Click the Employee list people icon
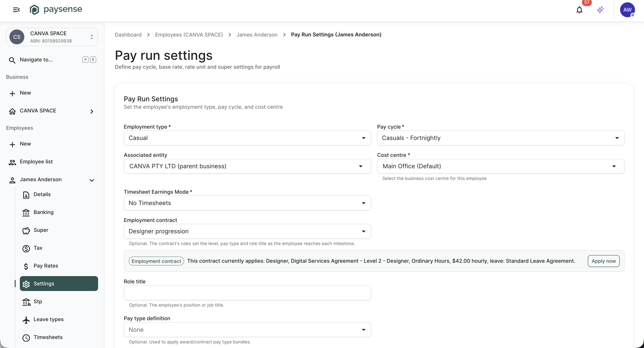 click(12, 162)
